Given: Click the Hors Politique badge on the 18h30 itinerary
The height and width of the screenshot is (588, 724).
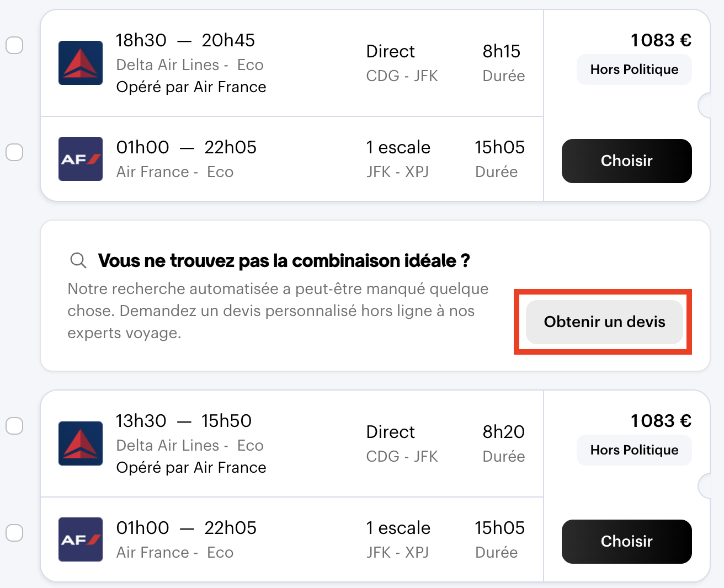Looking at the screenshot, I should coord(634,70).
